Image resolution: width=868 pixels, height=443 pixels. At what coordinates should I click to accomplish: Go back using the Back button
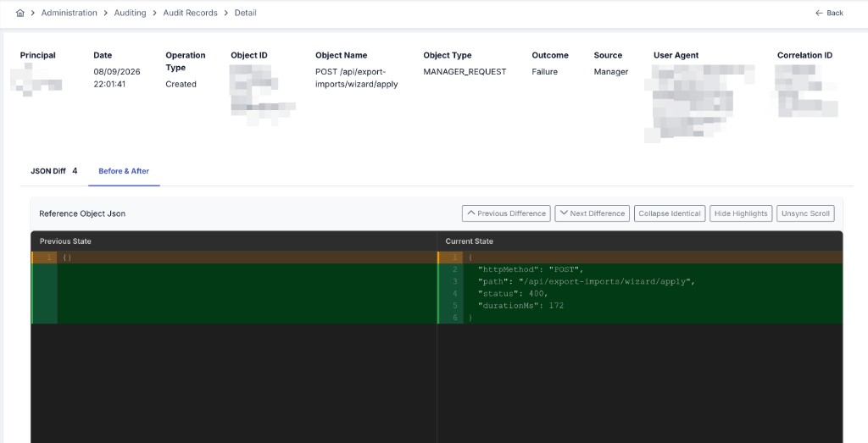(829, 13)
